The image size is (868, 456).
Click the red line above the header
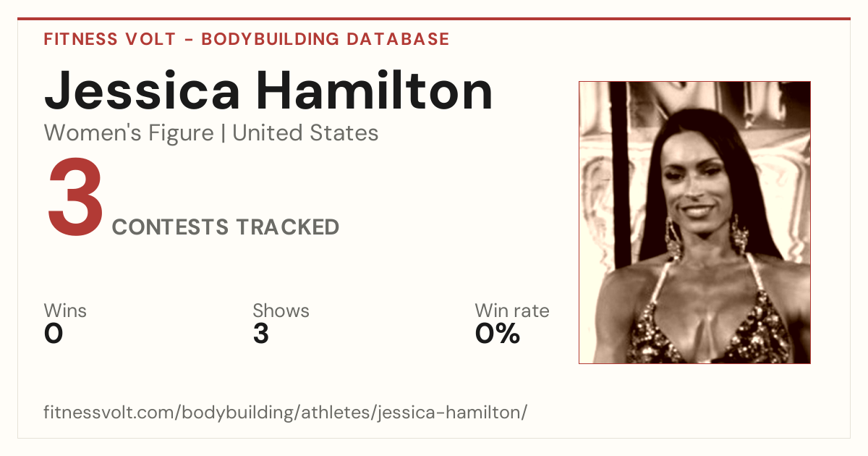(x=434, y=19)
